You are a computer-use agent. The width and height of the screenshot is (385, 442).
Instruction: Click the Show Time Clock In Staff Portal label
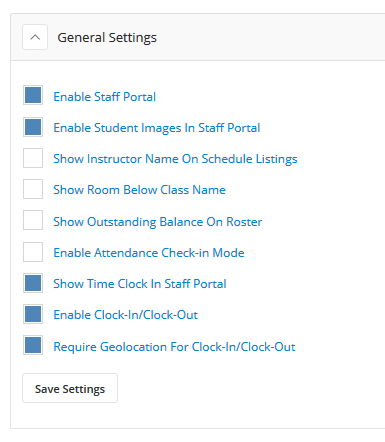pyautogui.click(x=140, y=284)
